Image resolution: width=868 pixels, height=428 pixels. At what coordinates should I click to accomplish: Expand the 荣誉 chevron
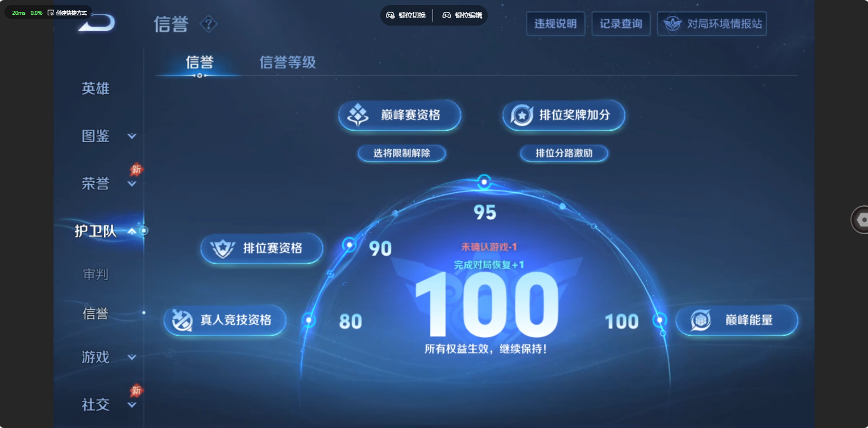click(x=132, y=184)
